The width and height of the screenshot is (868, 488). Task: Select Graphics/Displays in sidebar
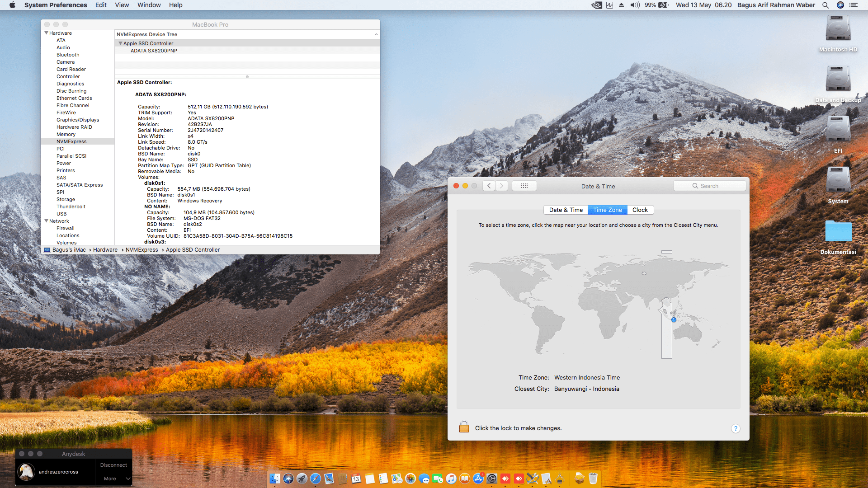(x=78, y=120)
